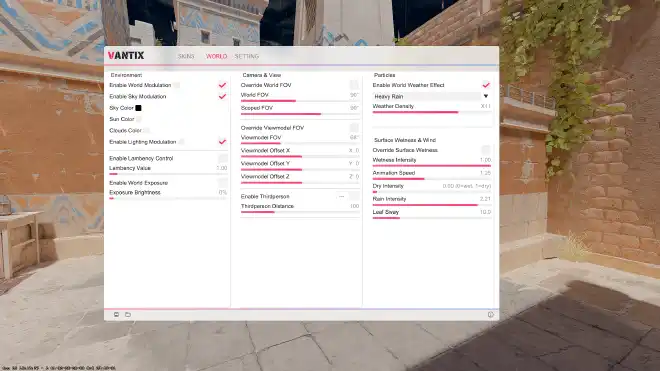Adjust the Rain Intensity slider
660x371 pixels.
pyautogui.click(x=432, y=205)
